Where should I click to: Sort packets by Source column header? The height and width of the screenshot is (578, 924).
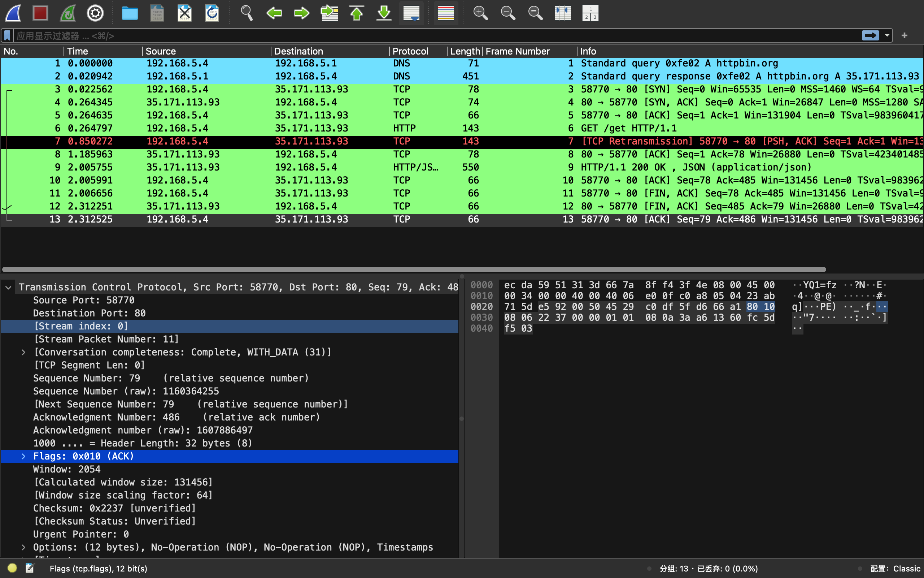(x=206, y=51)
